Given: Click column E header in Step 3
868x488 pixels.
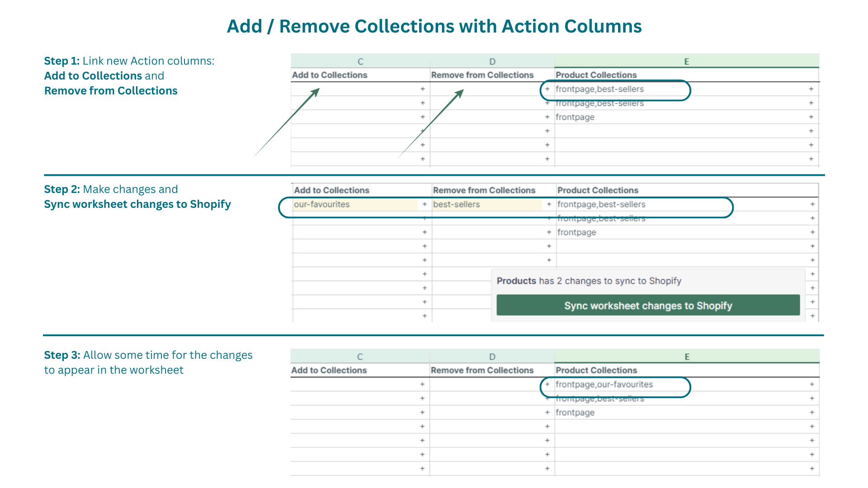Looking at the screenshot, I should tap(687, 357).
